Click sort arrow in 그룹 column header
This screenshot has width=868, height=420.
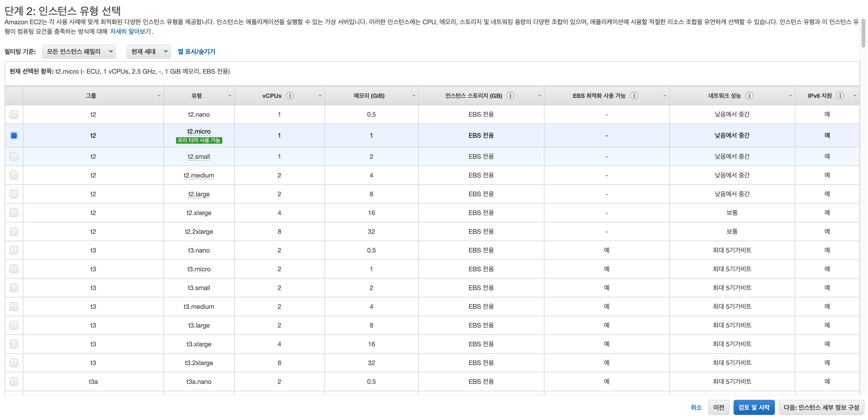pos(159,96)
